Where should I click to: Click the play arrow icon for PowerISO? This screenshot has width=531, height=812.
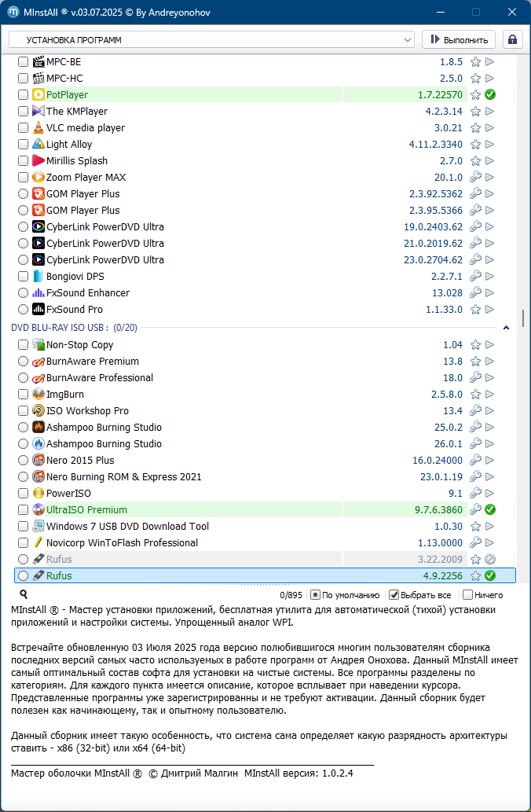point(489,493)
